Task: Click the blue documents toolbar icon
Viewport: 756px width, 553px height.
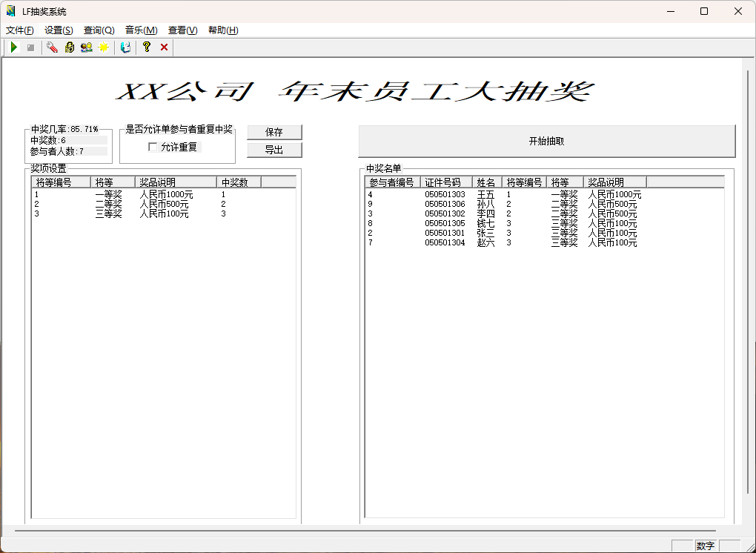Action: pyautogui.click(x=126, y=47)
